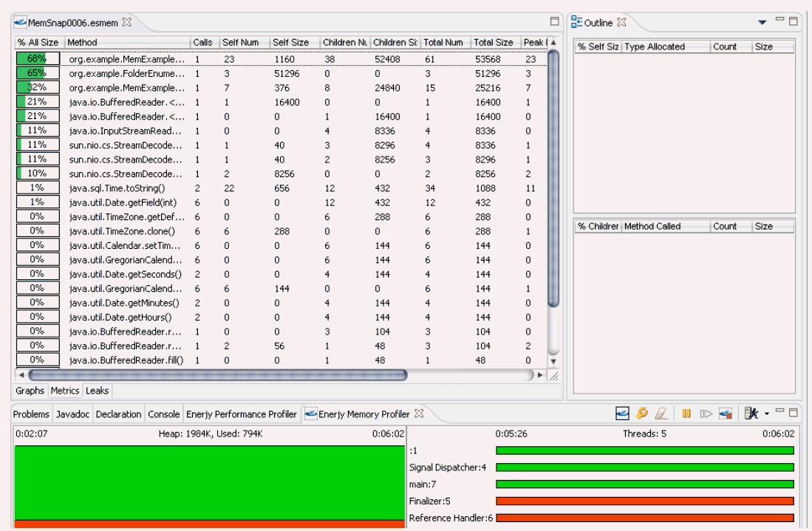The width and height of the screenshot is (812, 531).
Task: Pause profiling with the orange pause button
Action: 686,414
